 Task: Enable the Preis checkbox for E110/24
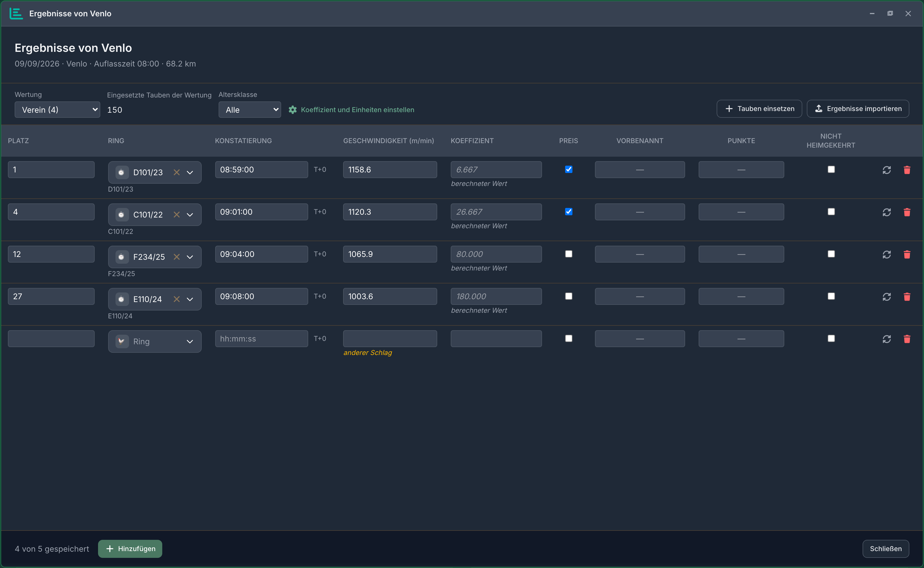pyautogui.click(x=569, y=296)
